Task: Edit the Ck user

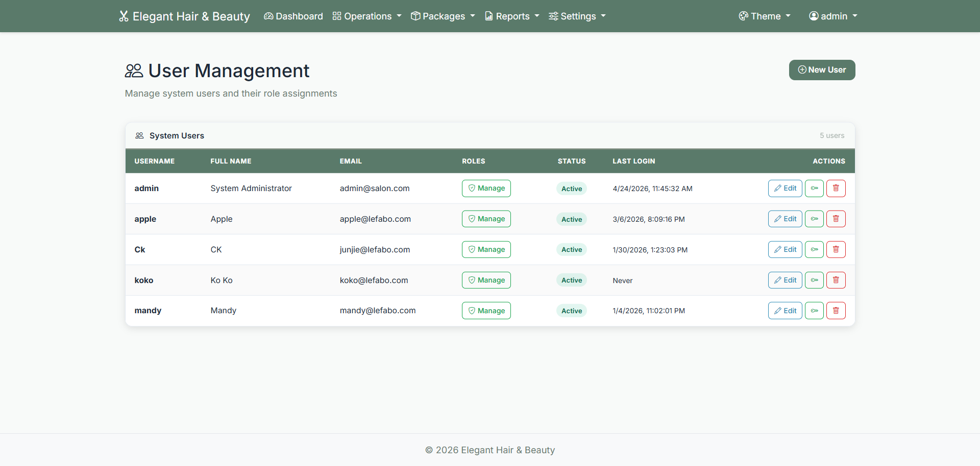Action: tap(785, 249)
